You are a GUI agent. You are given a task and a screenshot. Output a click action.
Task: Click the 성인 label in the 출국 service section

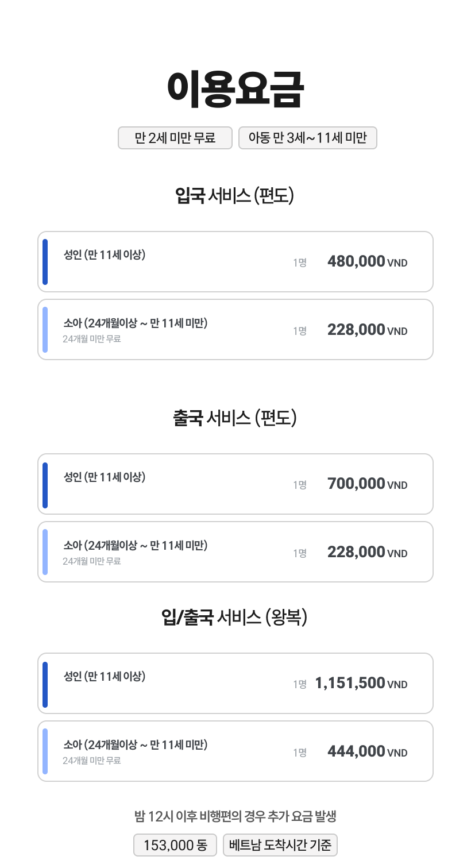click(105, 477)
